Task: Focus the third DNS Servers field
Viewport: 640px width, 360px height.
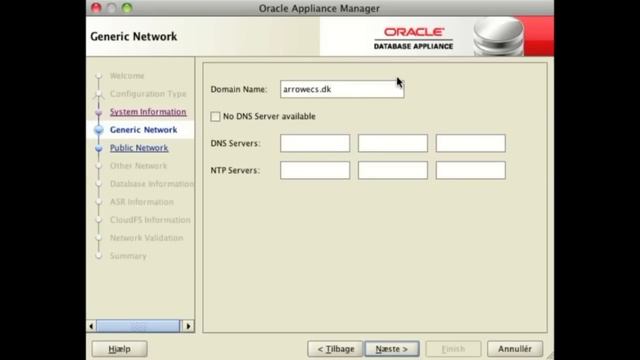Action: pyautogui.click(x=471, y=143)
